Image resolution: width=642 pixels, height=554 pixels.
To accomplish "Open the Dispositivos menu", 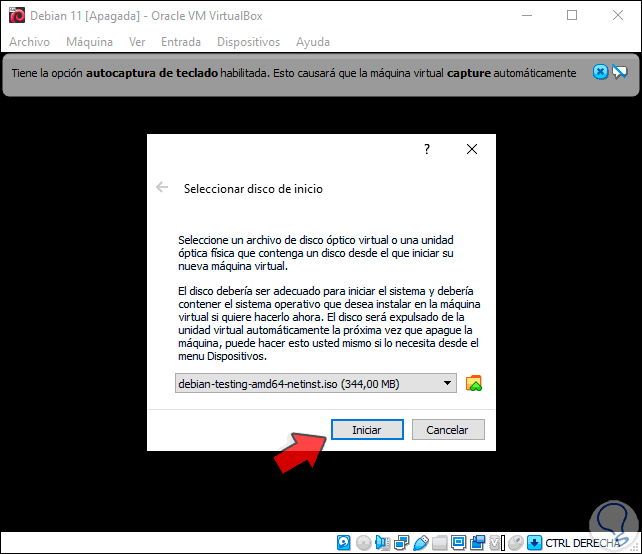I will tap(248, 42).
